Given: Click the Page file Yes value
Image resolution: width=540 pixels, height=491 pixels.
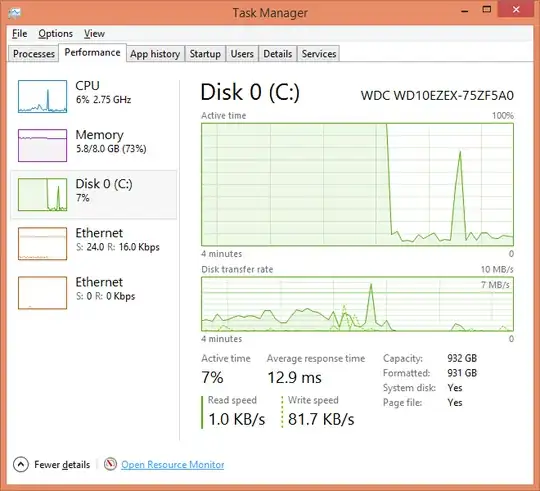Looking at the screenshot, I should (455, 403).
